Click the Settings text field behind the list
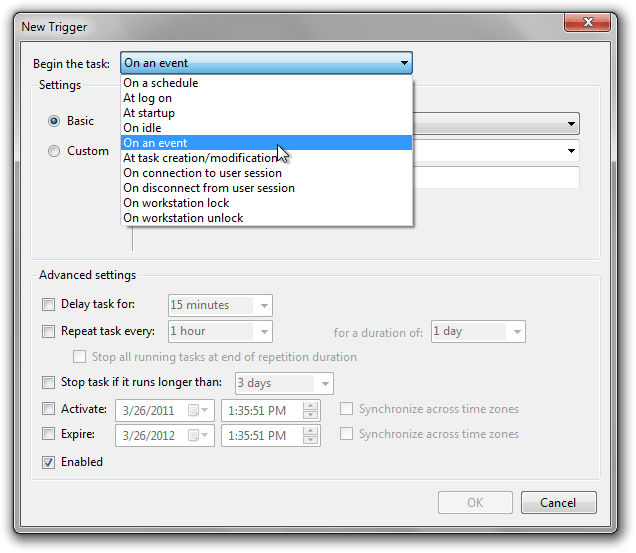 click(496, 177)
